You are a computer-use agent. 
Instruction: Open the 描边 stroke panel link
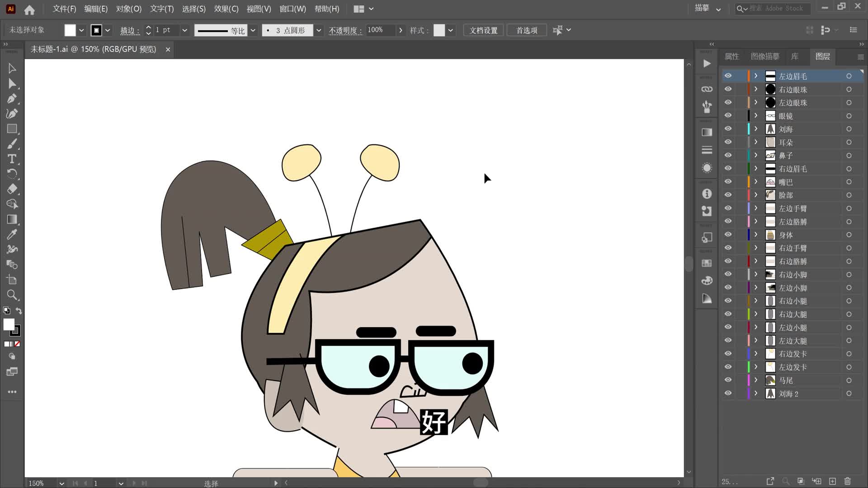point(130,30)
